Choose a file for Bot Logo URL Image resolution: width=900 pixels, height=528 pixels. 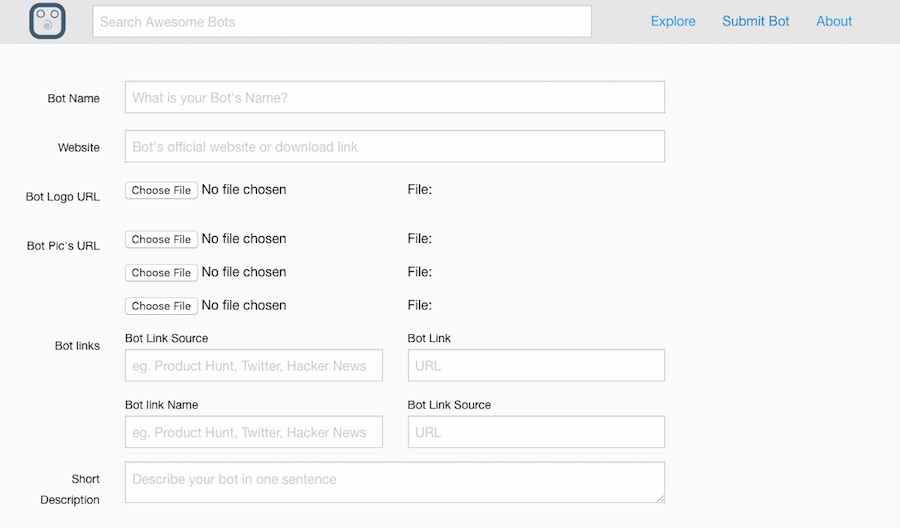tap(161, 190)
